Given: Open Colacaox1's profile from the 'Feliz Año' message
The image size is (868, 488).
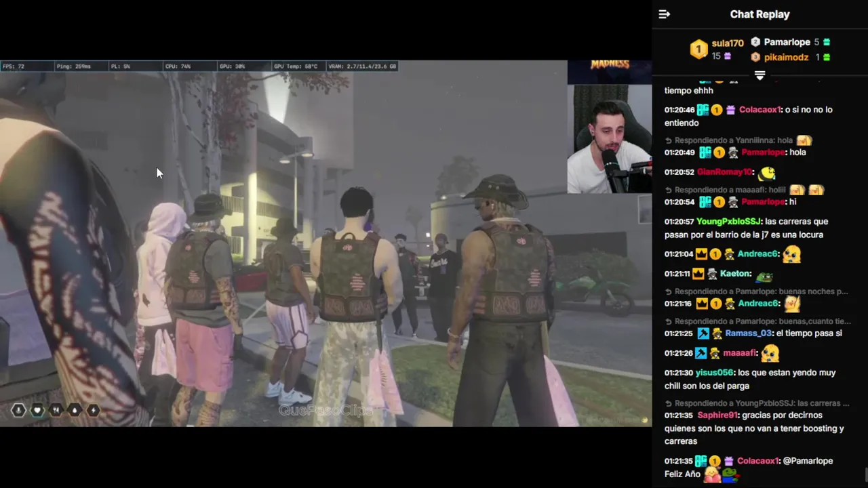Looking at the screenshot, I should click(x=758, y=461).
